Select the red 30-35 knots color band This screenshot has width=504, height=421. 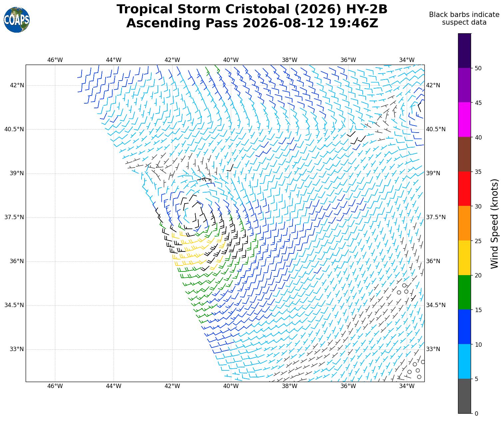click(x=465, y=189)
